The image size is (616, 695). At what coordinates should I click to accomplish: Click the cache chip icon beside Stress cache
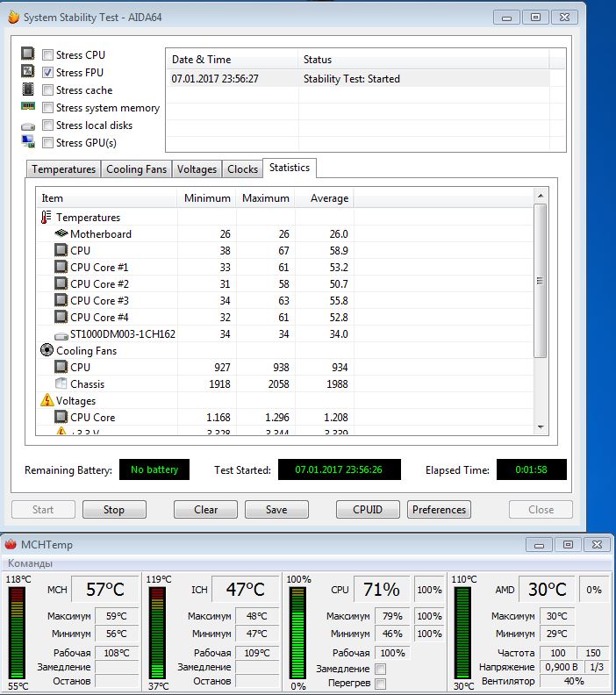(x=28, y=90)
